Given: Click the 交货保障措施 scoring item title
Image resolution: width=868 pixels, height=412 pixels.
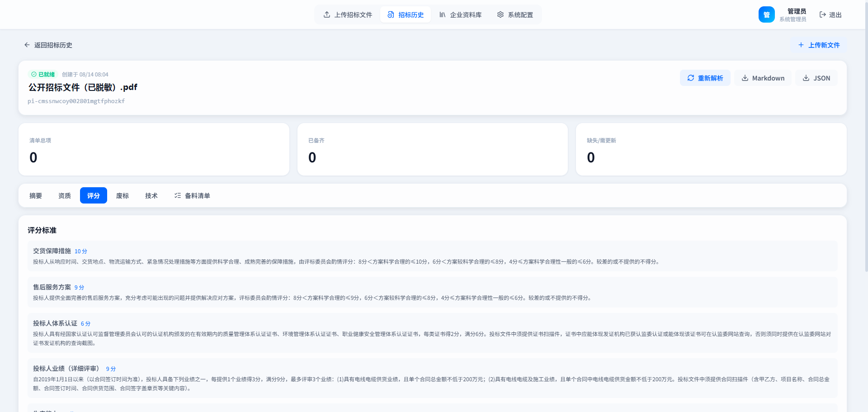Looking at the screenshot, I should pos(52,251).
